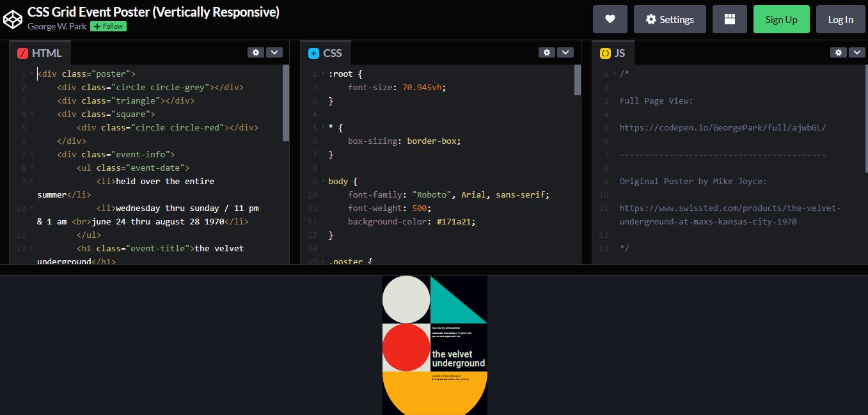Love this pen with the heart button
Screen dimensions: 868x415
pos(610,19)
